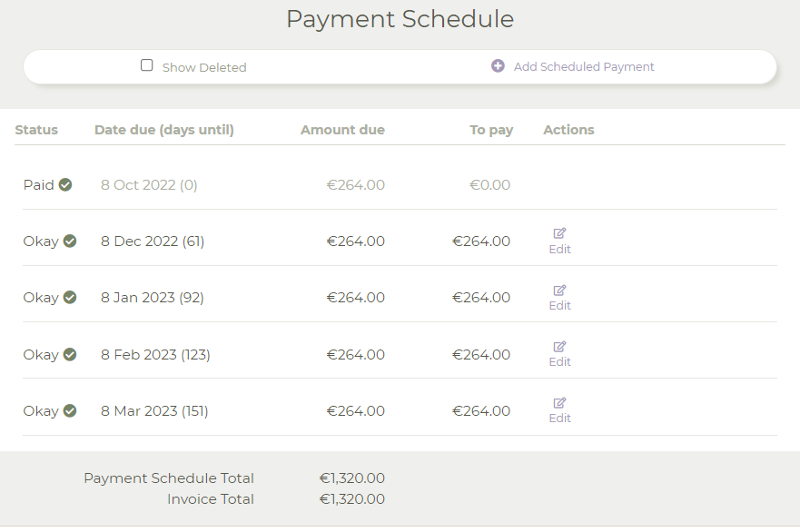Click Okay checkmark icon in 8 Mar 2023 row
This screenshot has width=800, height=532.
point(70,410)
